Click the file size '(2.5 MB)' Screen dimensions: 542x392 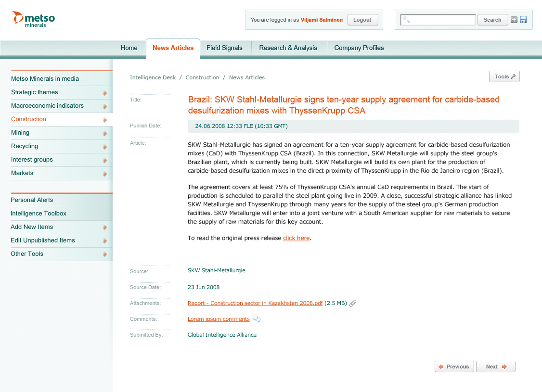coord(336,303)
